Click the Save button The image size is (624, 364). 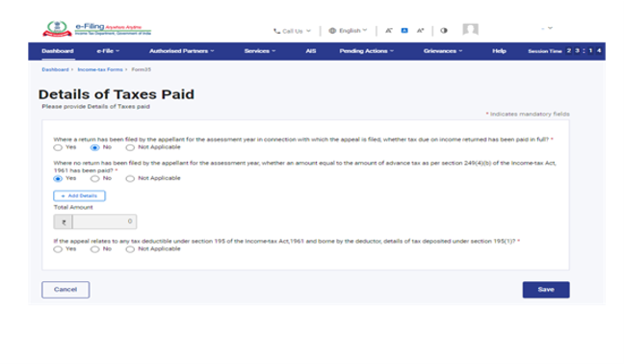click(546, 290)
